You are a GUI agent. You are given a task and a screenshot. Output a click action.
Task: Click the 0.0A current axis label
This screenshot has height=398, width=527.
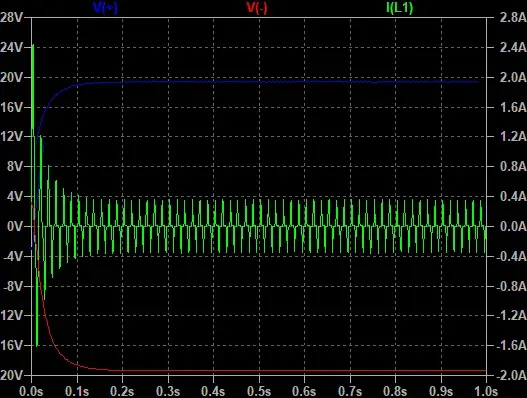(513, 226)
